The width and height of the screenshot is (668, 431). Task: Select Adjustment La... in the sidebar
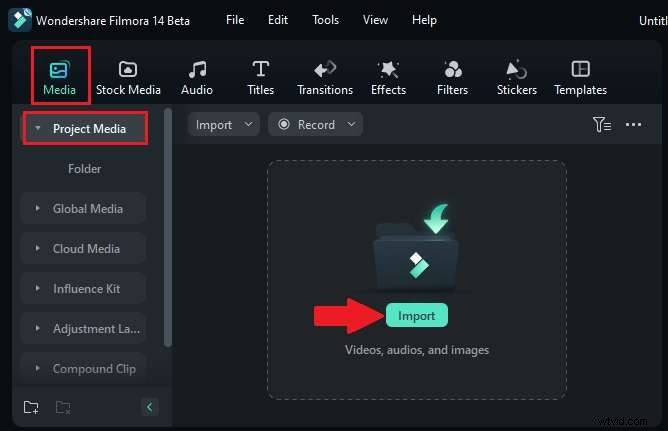coord(84,328)
